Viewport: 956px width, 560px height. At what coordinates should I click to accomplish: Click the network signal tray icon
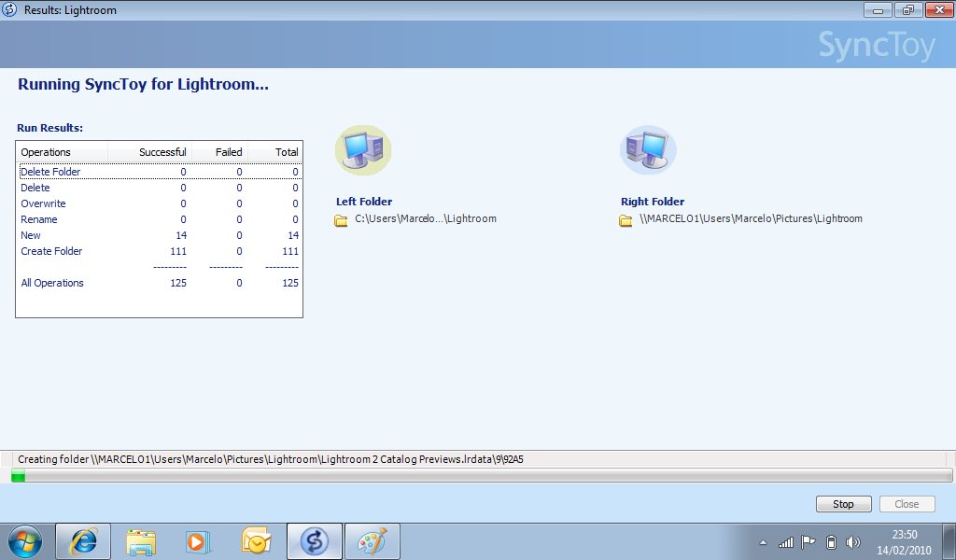(x=785, y=541)
